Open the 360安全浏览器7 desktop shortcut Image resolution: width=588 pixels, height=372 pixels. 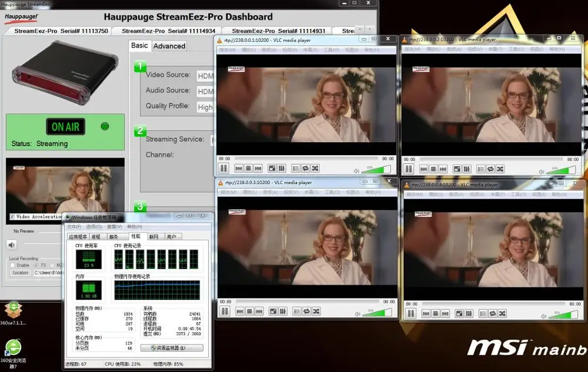13,354
